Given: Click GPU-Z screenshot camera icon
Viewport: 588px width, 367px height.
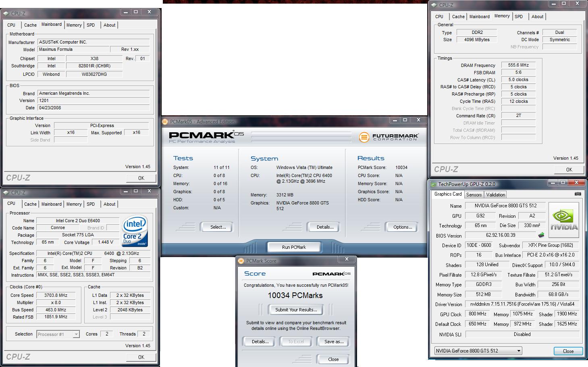Looking at the screenshot, I should (x=578, y=194).
